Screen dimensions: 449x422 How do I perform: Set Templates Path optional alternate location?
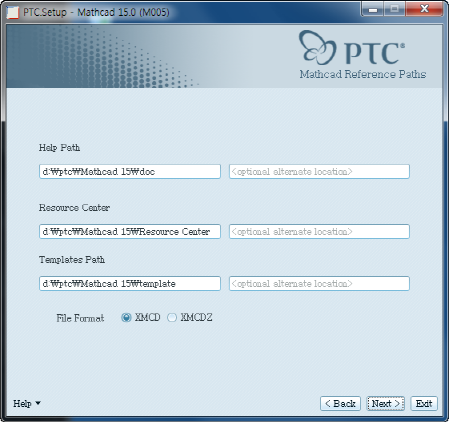click(x=319, y=283)
